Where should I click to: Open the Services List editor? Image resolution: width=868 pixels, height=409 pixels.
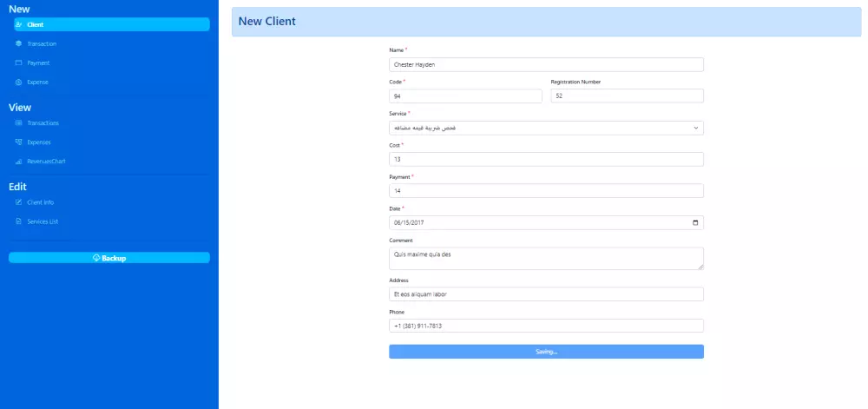(x=112, y=221)
